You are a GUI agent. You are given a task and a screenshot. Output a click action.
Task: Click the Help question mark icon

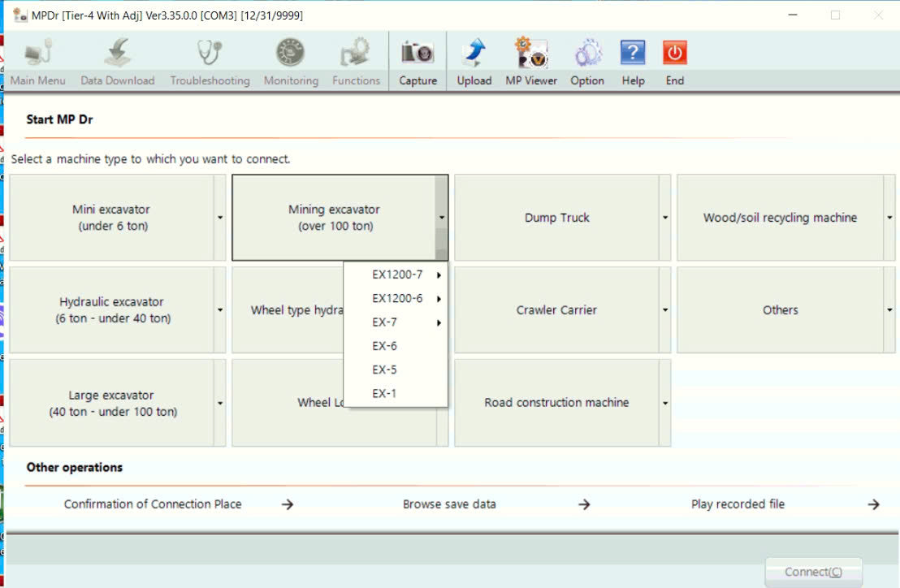point(633,54)
